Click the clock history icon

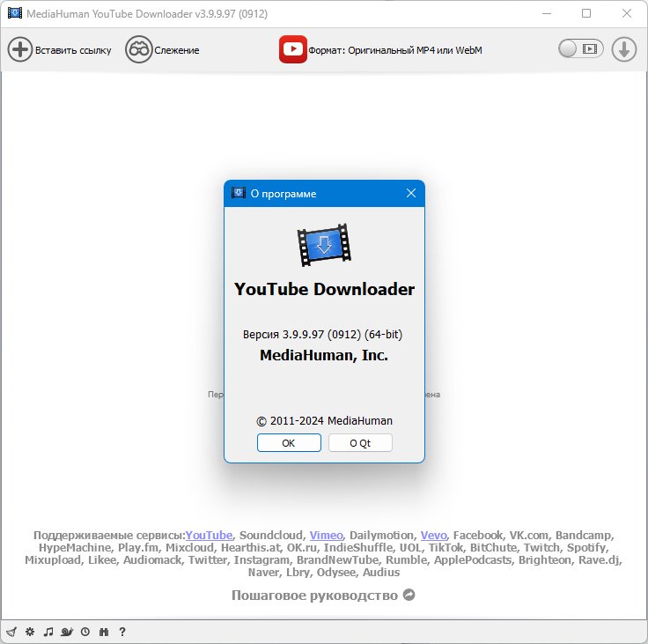click(x=85, y=632)
